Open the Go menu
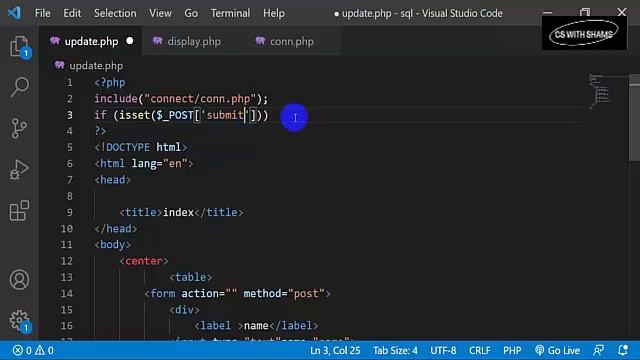Viewport: 640px width, 360px height. [x=191, y=13]
